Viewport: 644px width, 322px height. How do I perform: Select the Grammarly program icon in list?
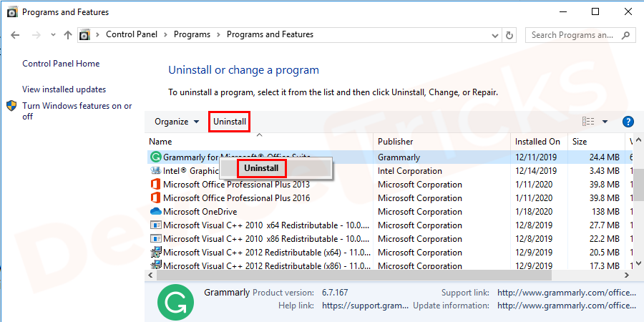155,157
